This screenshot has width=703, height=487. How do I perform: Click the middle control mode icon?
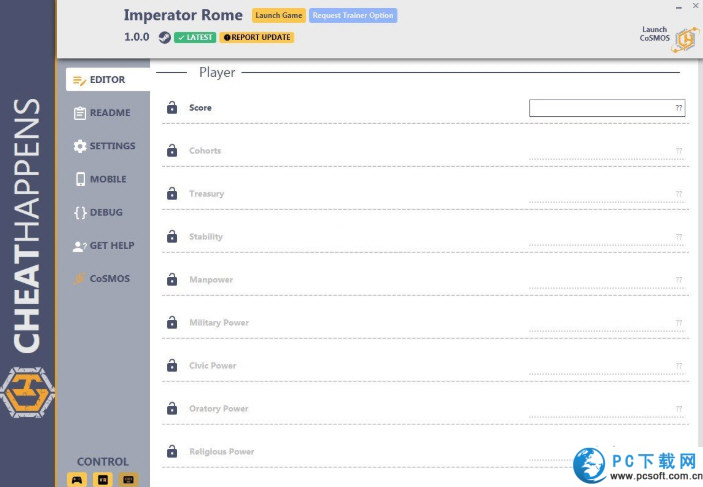pos(102,479)
